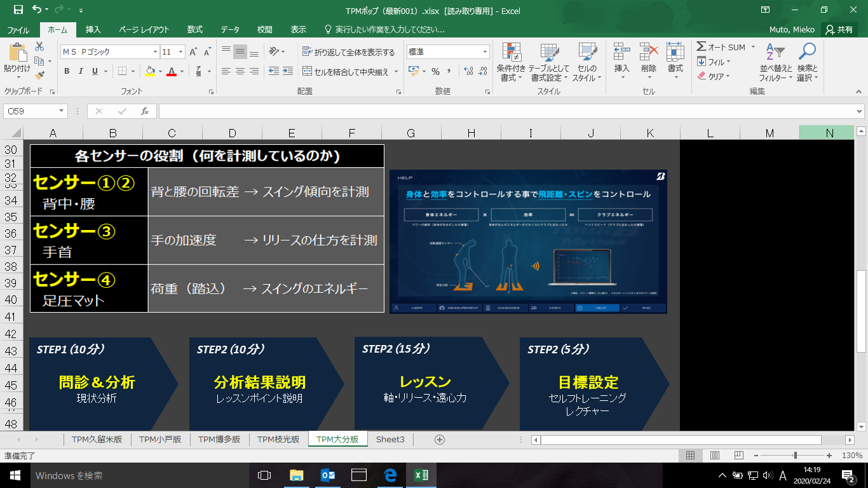The image size is (868, 488).
Task: Open the Insert ribbon tab
Action: click(x=93, y=30)
